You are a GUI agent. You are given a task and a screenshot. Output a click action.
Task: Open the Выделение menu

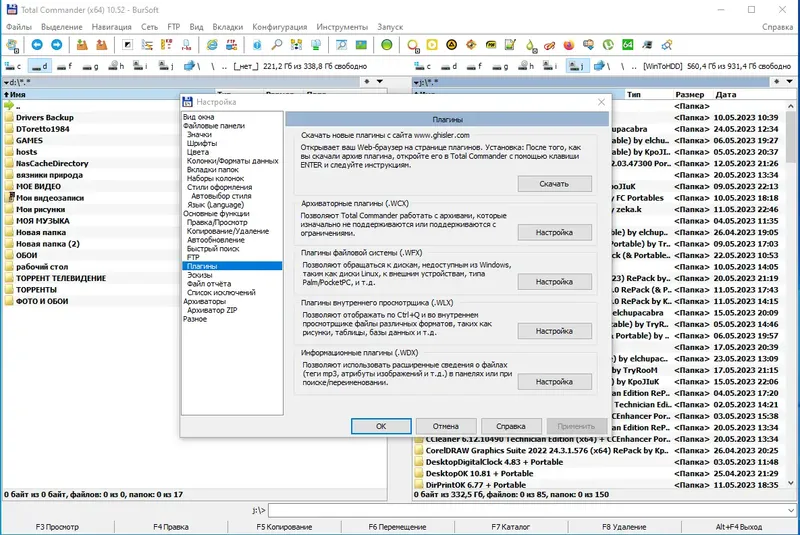tap(61, 27)
